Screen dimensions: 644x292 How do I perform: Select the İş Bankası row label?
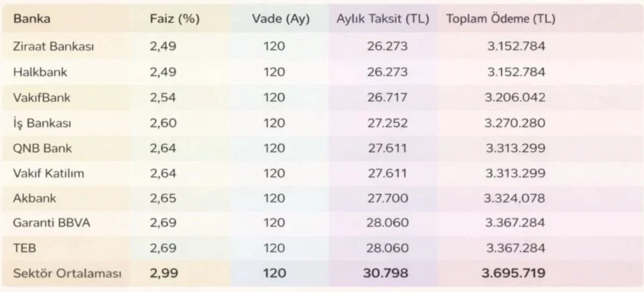pyautogui.click(x=42, y=123)
